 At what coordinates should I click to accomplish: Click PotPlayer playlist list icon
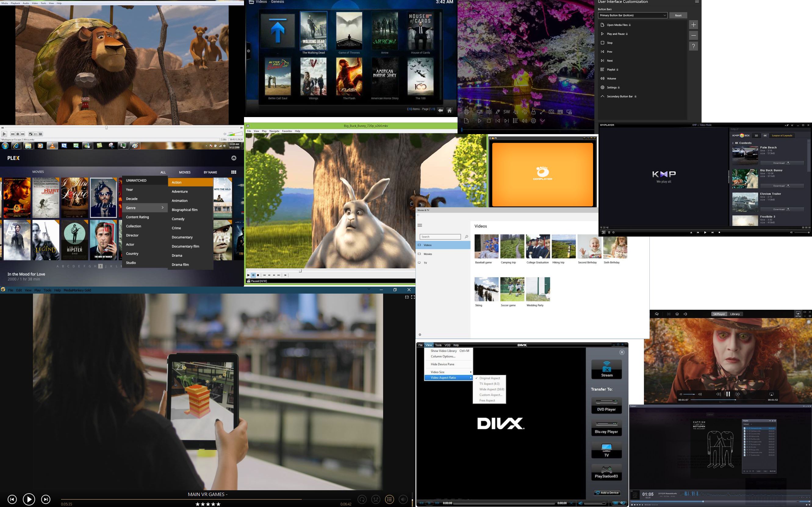coord(515,121)
